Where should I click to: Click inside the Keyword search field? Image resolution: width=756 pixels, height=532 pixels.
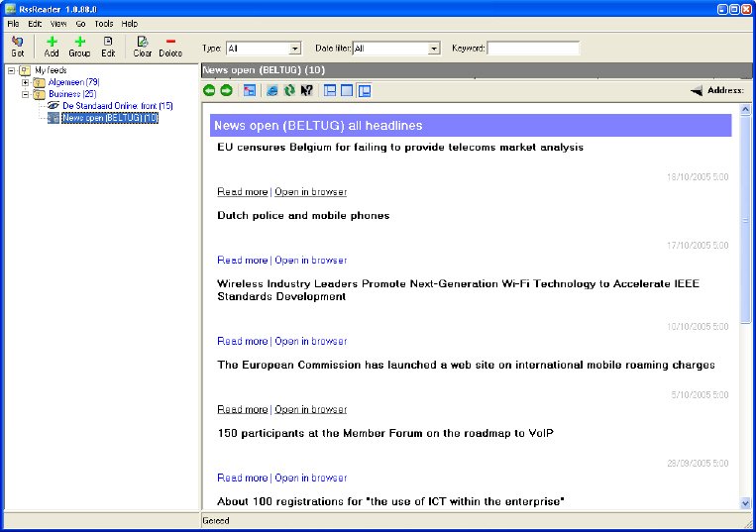pyautogui.click(x=533, y=49)
